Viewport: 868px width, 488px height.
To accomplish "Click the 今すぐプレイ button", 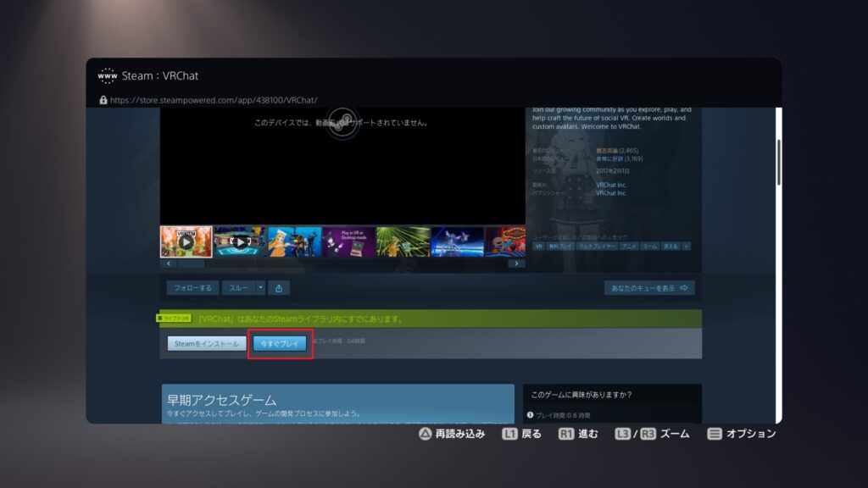I will click(280, 344).
